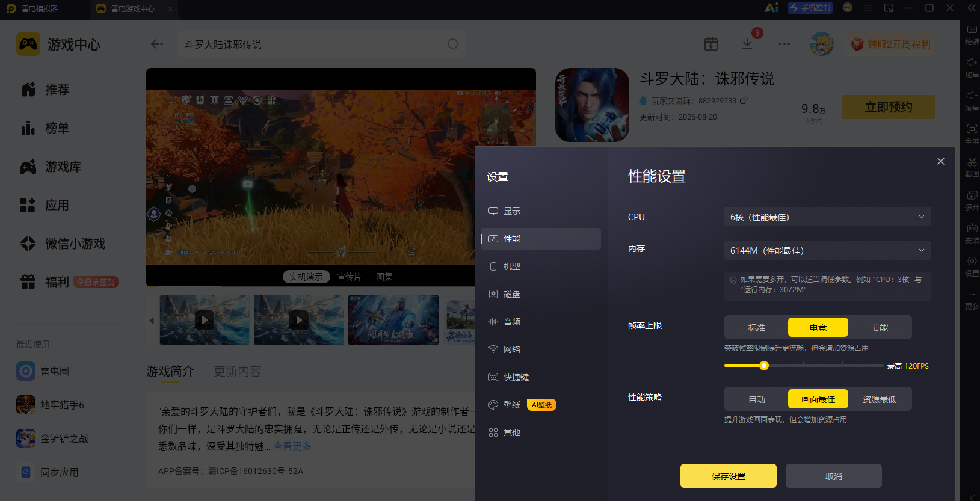This screenshot has height=501, width=980.
Task: Open 壁纸 settings section
Action: coord(541,405)
